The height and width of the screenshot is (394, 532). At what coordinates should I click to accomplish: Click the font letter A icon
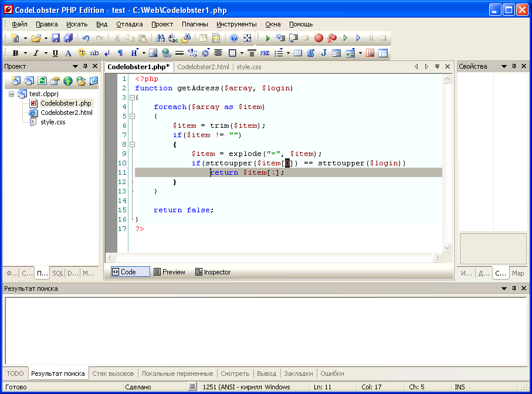click(68, 53)
